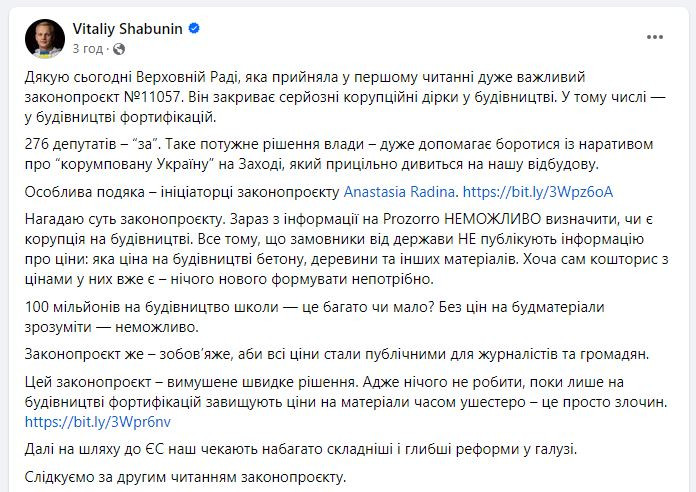The width and height of the screenshot is (696, 492).
Task: Click the paragraph starting '276 депутатів'
Action: coord(339,154)
